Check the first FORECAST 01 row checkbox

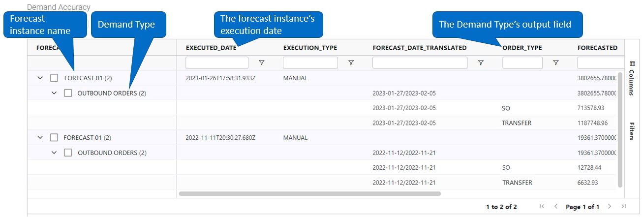tap(55, 78)
